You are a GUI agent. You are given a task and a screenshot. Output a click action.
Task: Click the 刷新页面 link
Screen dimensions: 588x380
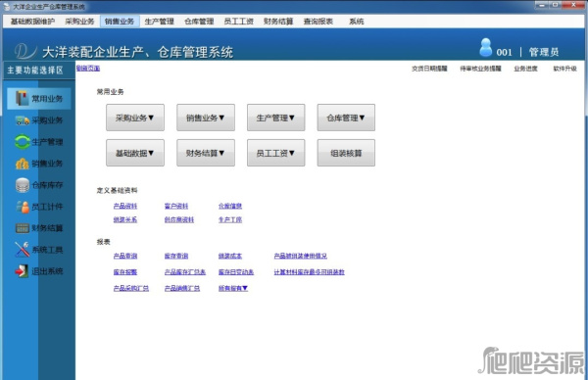pos(88,69)
